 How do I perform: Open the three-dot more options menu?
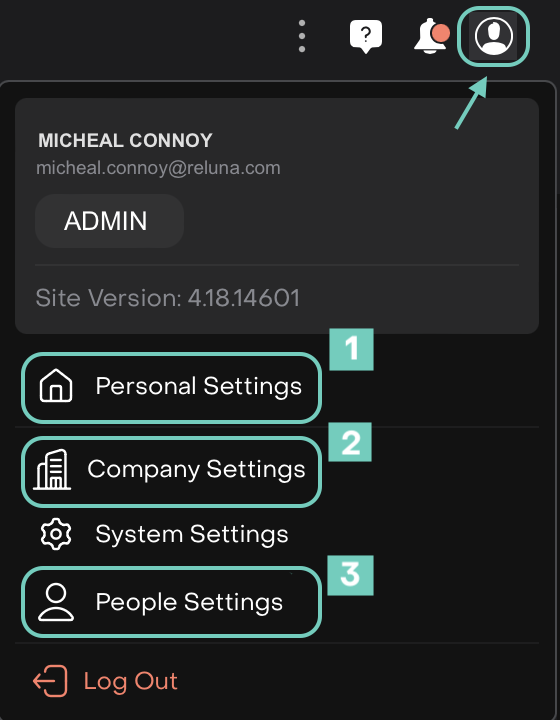[302, 36]
